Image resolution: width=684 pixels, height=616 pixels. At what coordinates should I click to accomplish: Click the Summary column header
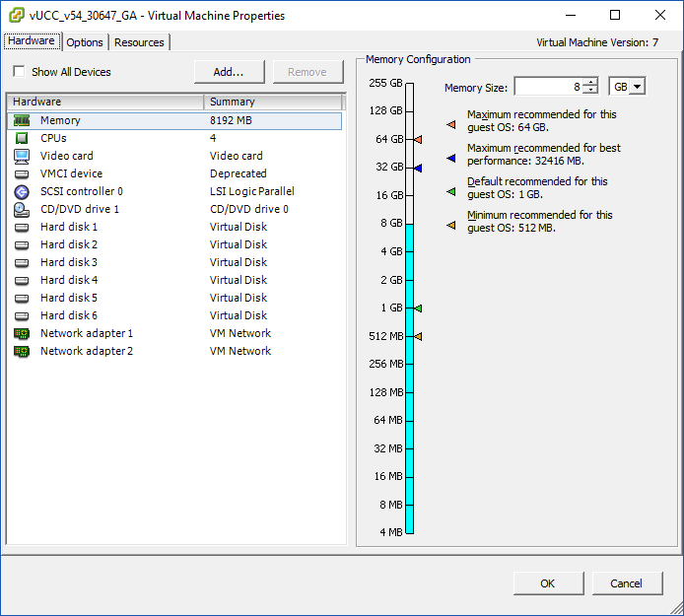(273, 102)
